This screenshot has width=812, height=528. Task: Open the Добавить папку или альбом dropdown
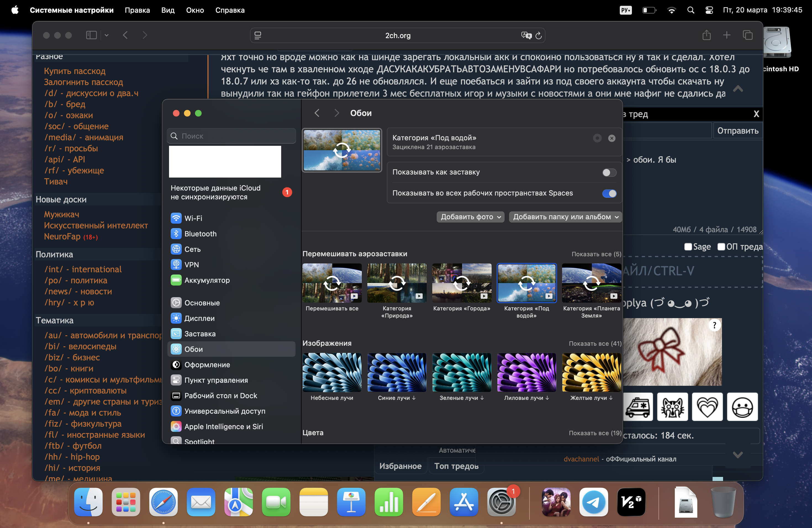(x=565, y=217)
